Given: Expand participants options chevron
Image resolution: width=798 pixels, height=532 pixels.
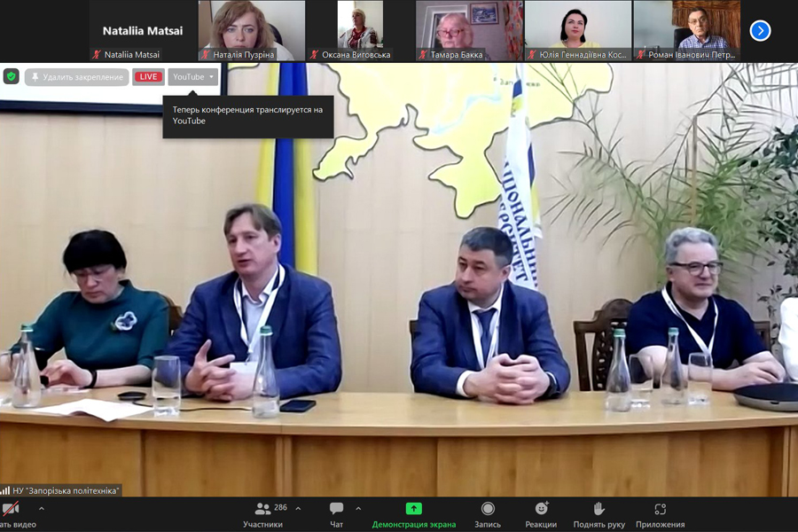Looking at the screenshot, I should pos(298,508).
